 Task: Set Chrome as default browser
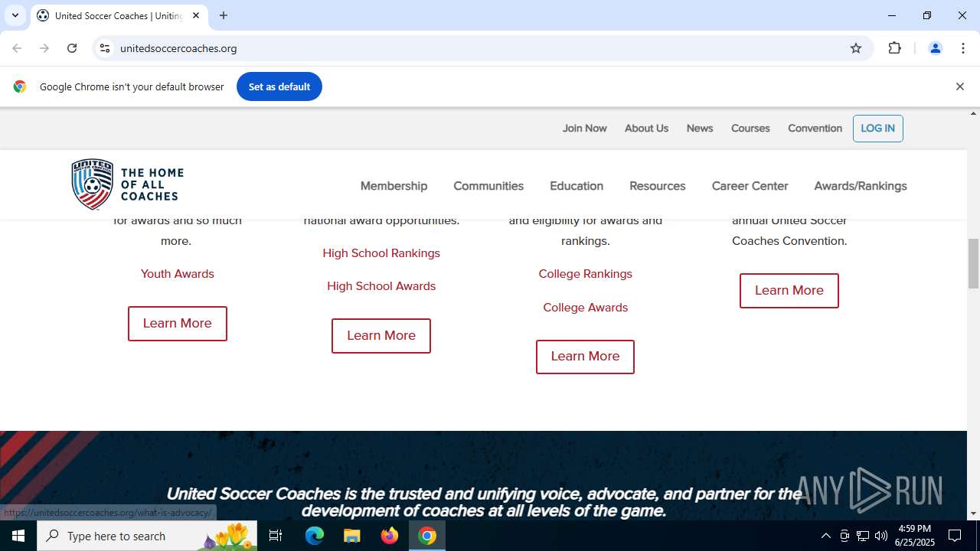point(279,86)
